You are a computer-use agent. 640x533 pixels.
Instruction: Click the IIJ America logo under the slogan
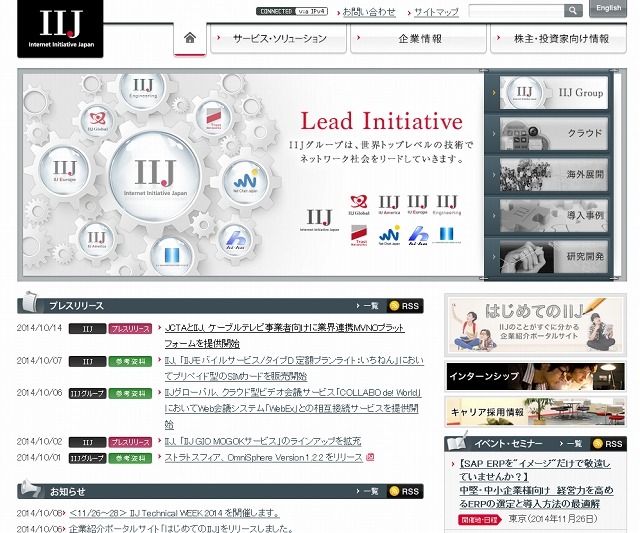pyautogui.click(x=389, y=204)
